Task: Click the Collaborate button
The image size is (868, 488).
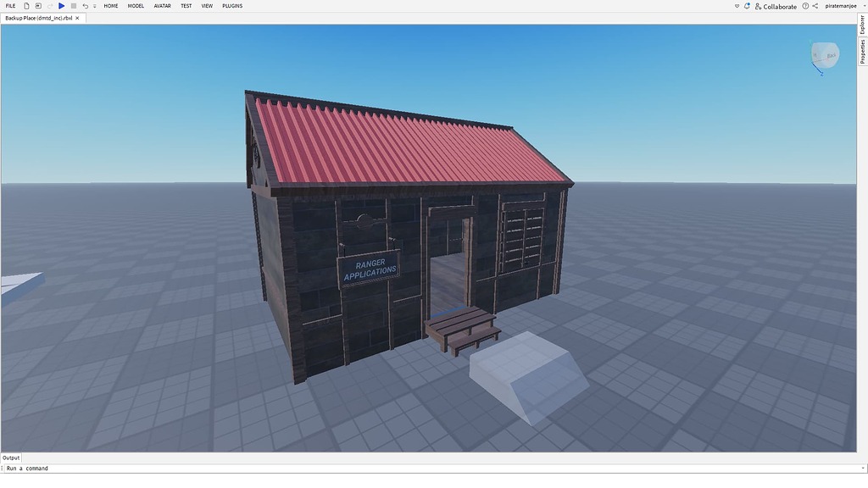Action: point(778,6)
